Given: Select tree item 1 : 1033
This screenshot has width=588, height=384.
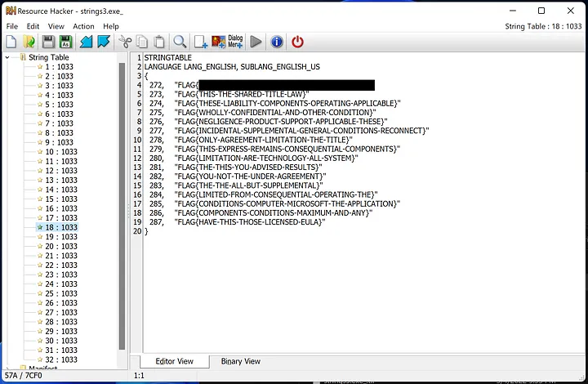Looking at the screenshot, I should tap(60, 67).
